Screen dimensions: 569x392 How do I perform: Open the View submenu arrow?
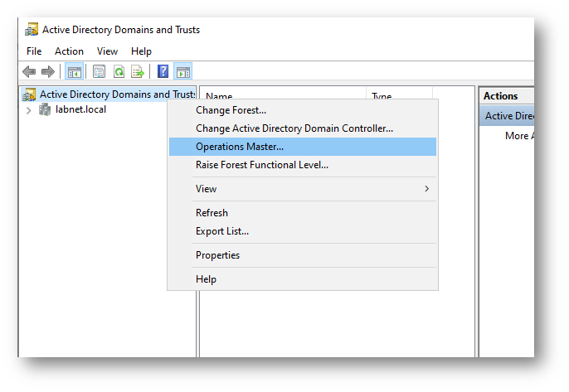click(426, 189)
